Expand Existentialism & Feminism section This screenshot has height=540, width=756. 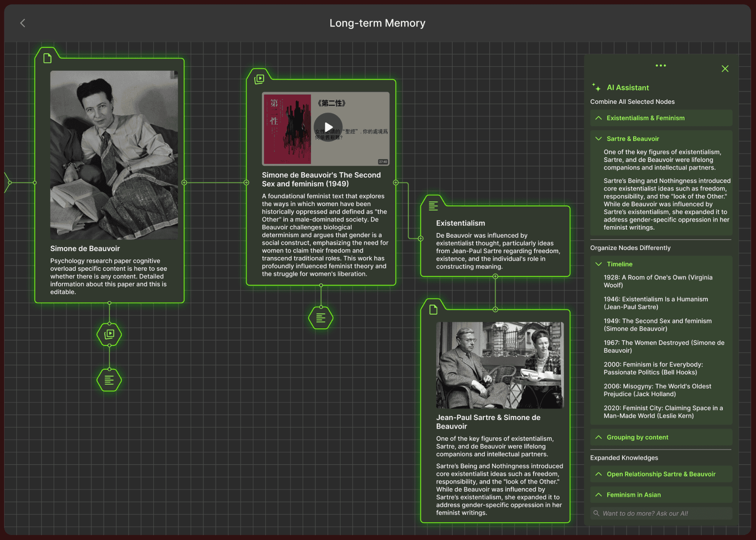pyautogui.click(x=645, y=118)
